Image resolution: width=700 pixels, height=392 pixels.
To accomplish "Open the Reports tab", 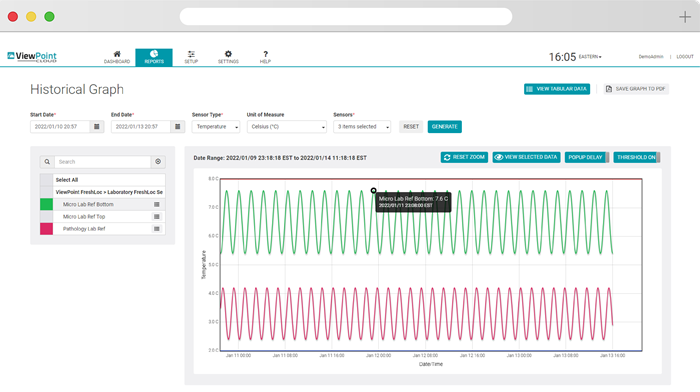I will point(154,57).
